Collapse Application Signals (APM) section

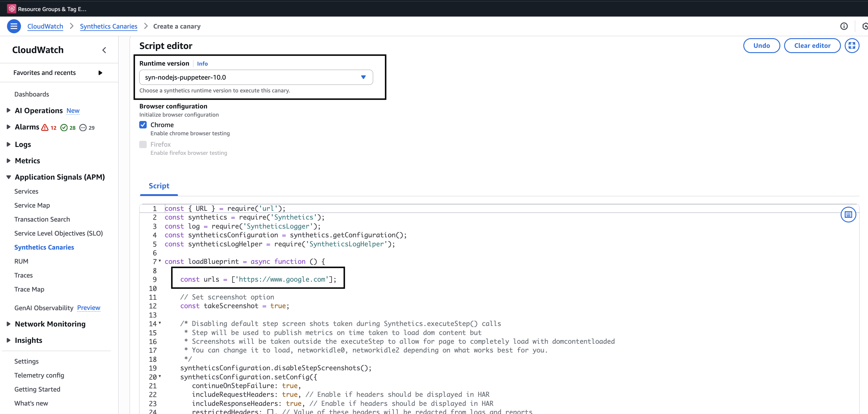pyautogui.click(x=9, y=177)
